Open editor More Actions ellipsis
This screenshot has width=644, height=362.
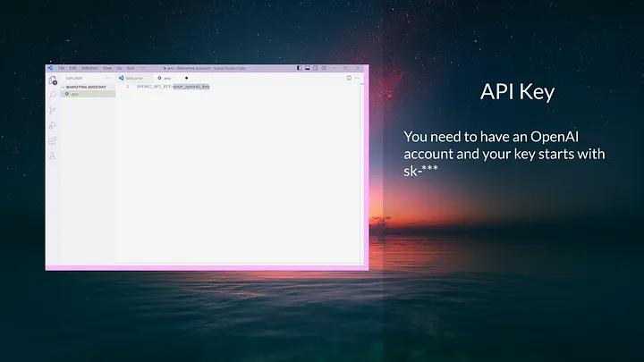click(357, 78)
